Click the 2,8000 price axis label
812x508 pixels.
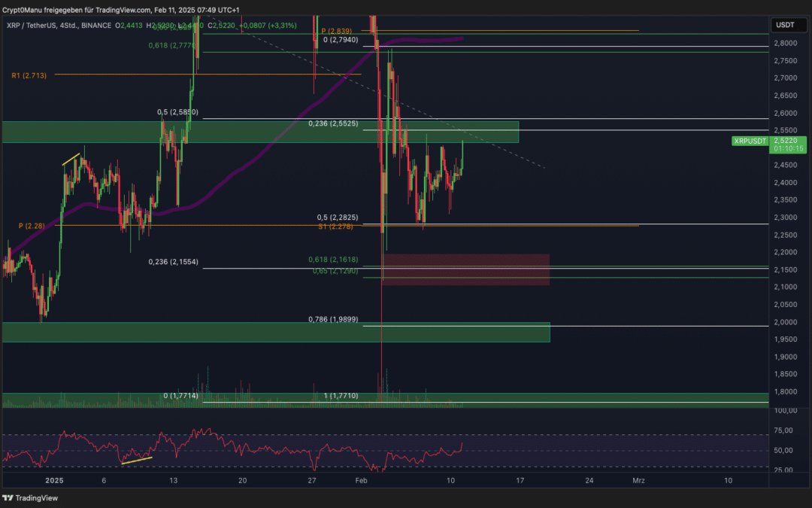tap(785, 43)
